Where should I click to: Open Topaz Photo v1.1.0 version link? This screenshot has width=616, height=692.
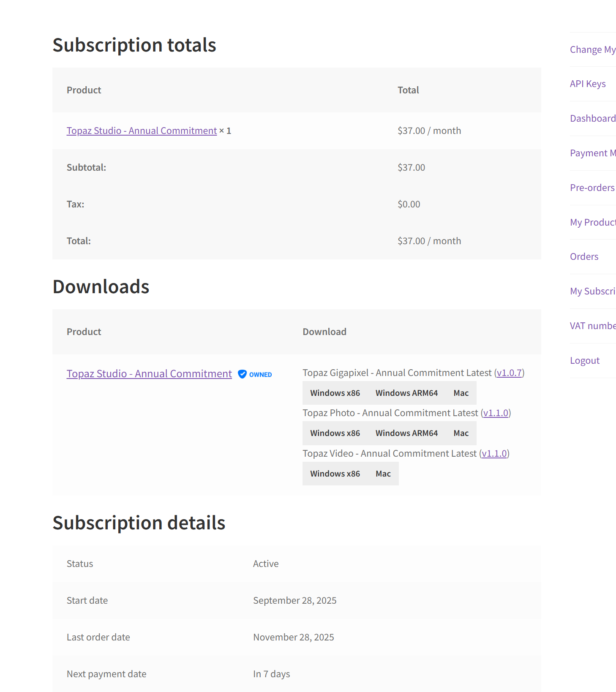(x=496, y=413)
